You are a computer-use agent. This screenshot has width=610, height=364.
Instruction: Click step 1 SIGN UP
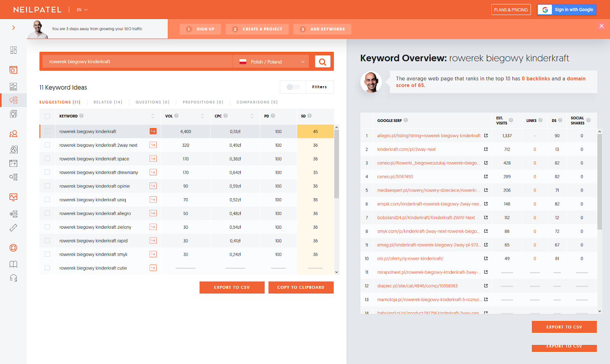tap(201, 29)
